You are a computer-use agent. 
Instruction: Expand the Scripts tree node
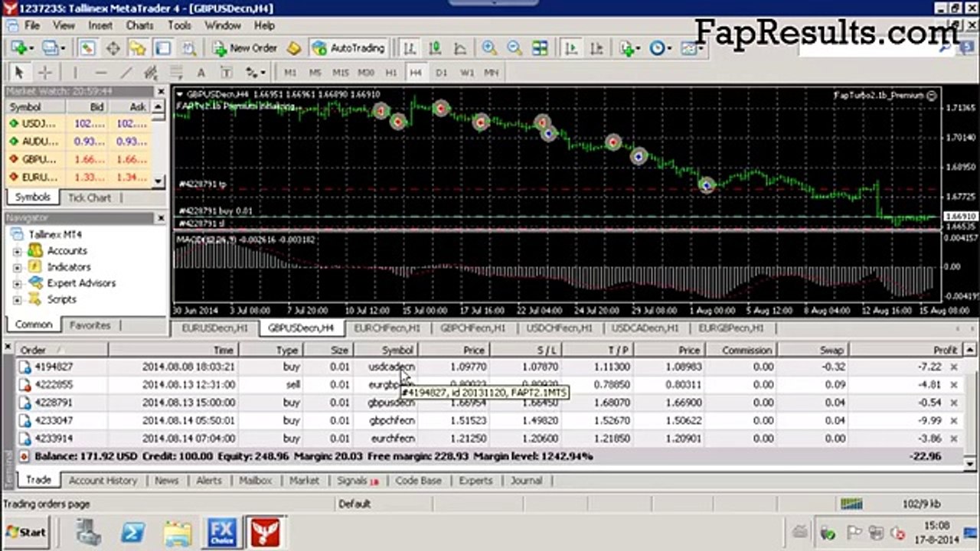(x=17, y=299)
